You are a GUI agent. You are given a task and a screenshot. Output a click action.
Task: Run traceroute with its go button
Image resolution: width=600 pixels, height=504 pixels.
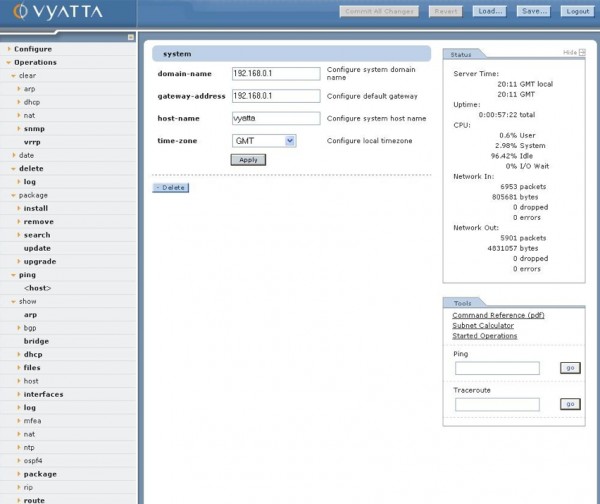click(570, 404)
